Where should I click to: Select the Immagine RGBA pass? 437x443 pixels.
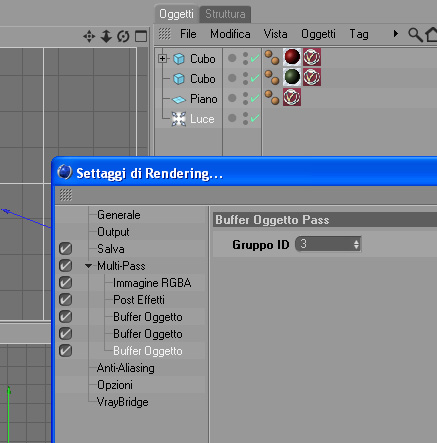[152, 283]
